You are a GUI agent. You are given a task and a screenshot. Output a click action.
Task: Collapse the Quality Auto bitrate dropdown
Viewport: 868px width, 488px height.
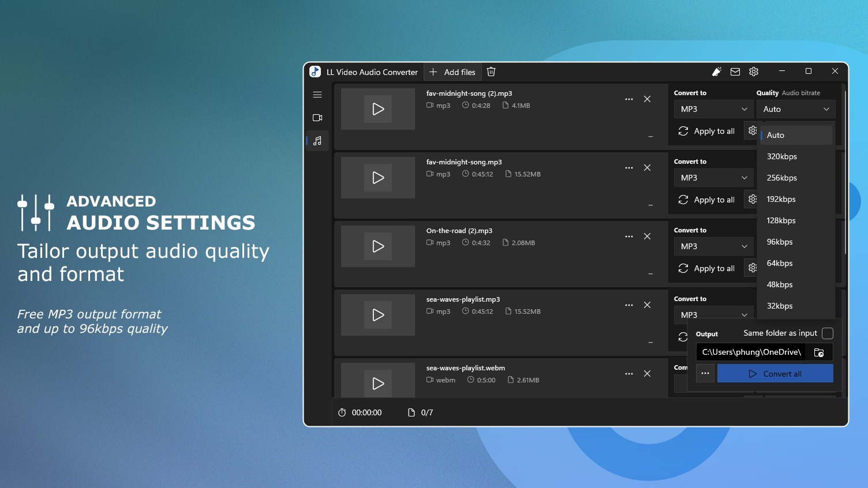tap(796, 109)
